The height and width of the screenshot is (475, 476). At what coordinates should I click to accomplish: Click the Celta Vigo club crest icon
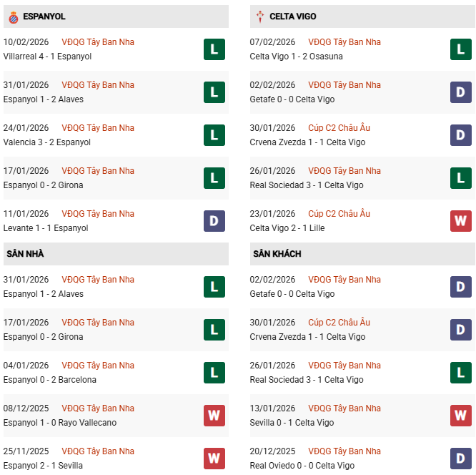[x=259, y=16]
